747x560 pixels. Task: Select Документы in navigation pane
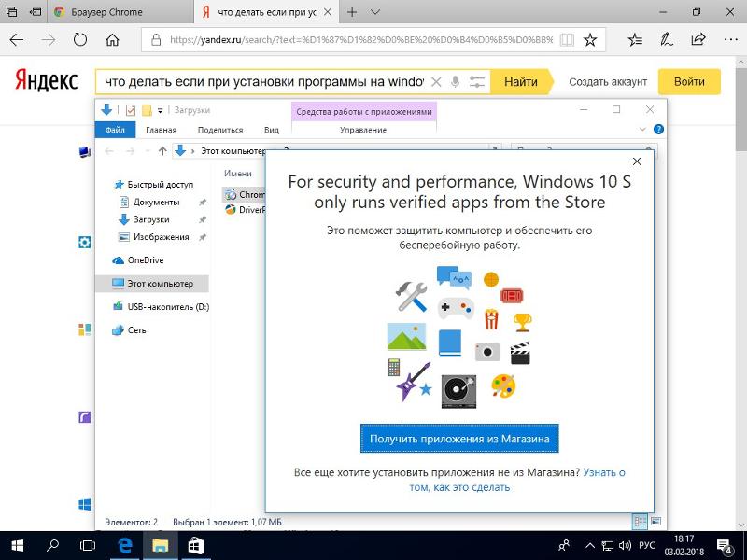(149, 202)
